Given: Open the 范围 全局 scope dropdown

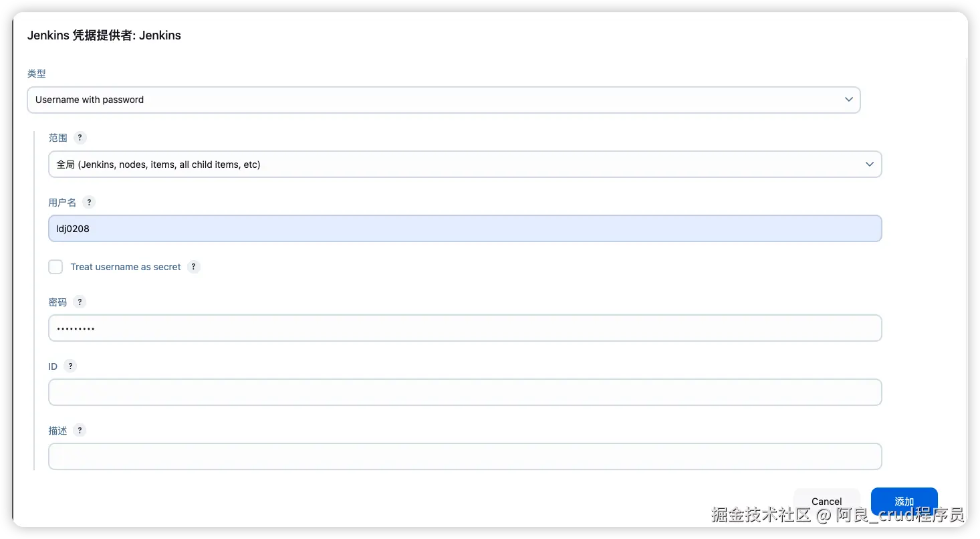Looking at the screenshot, I should point(465,164).
